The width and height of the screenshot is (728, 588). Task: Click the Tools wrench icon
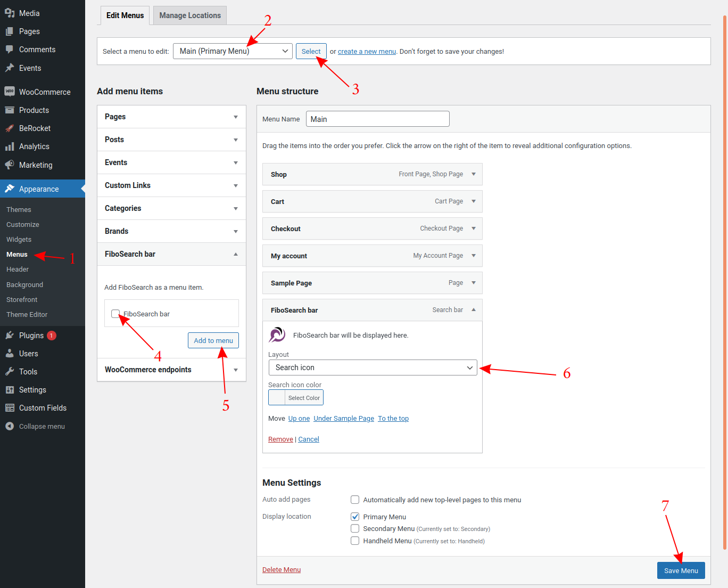coord(11,371)
